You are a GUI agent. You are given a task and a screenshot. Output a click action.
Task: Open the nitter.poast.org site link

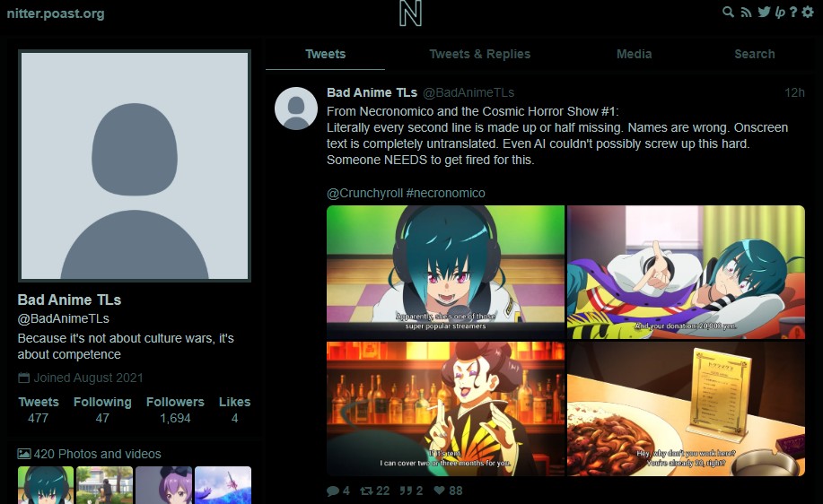pos(56,13)
